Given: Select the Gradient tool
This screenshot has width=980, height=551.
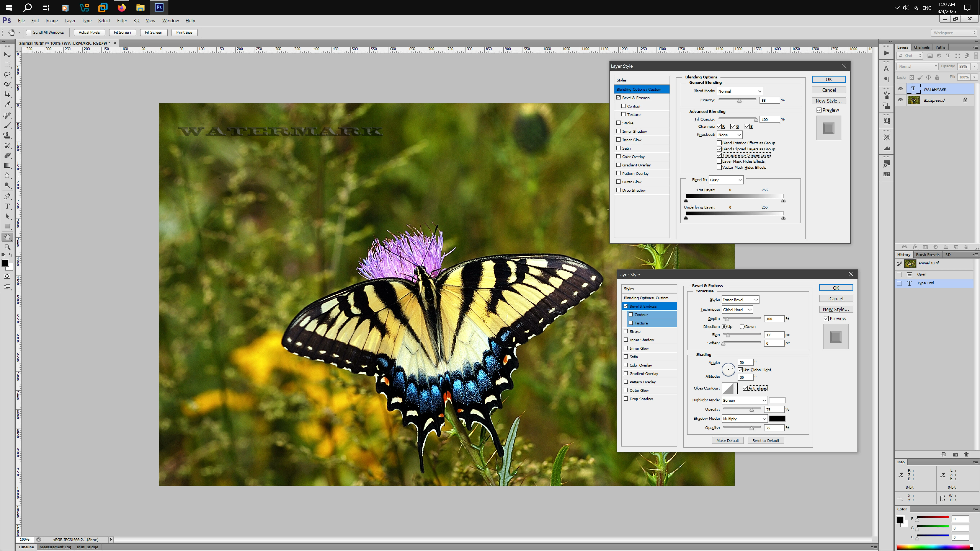Looking at the screenshot, I should (x=7, y=165).
